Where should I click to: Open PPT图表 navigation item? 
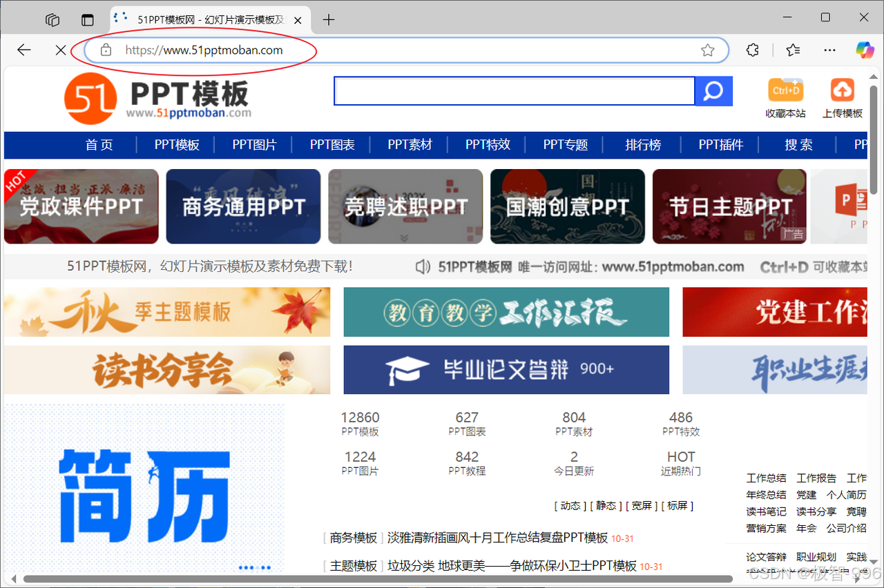332,145
